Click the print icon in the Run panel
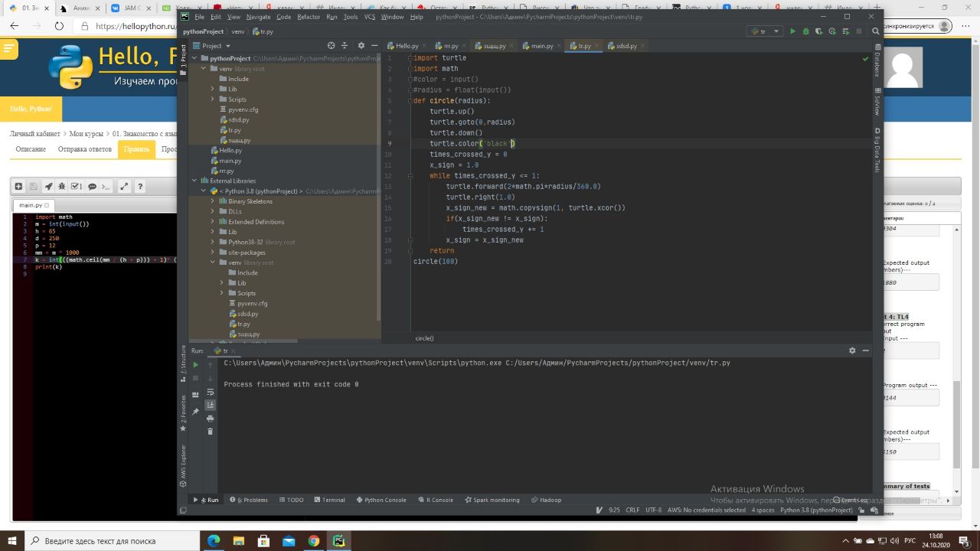 tap(211, 418)
